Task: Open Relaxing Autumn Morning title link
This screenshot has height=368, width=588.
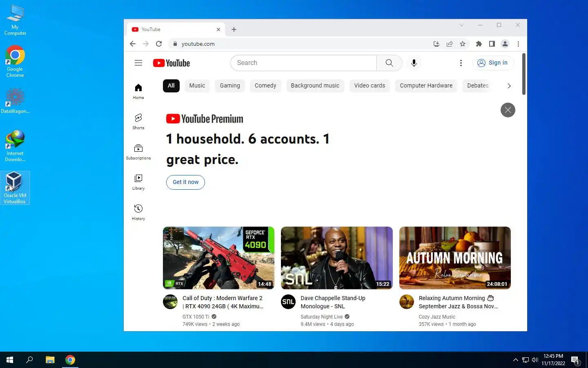Action: click(x=458, y=302)
